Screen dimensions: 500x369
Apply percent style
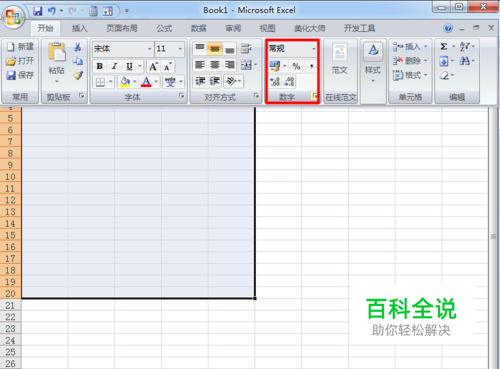296,66
